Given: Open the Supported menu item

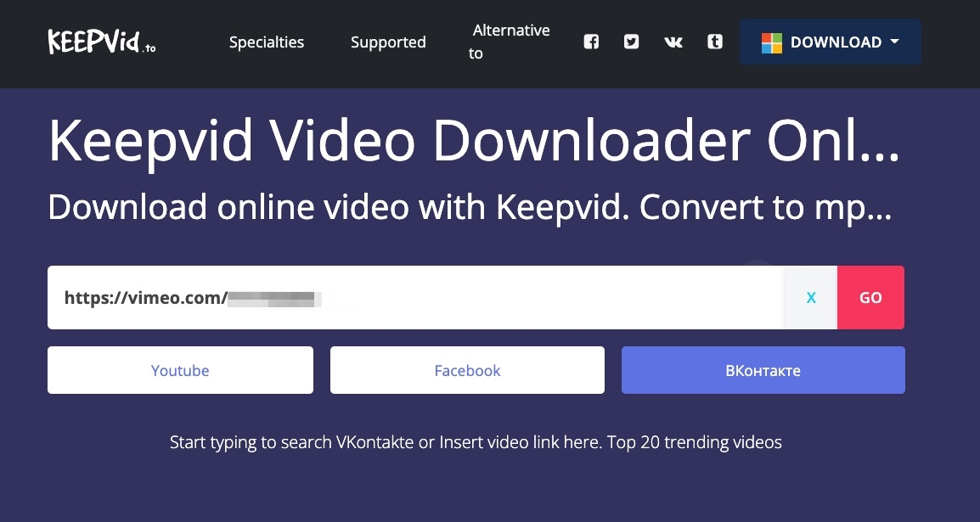Looking at the screenshot, I should click(388, 42).
